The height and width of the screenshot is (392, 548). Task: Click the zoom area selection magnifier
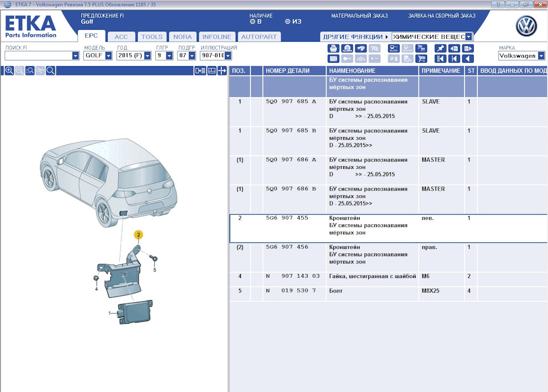(x=30, y=71)
